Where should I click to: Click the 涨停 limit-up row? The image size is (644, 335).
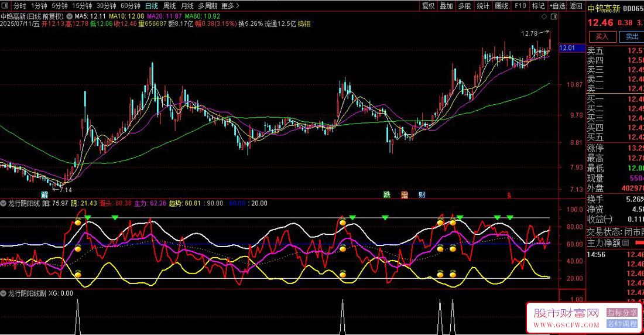coord(615,148)
